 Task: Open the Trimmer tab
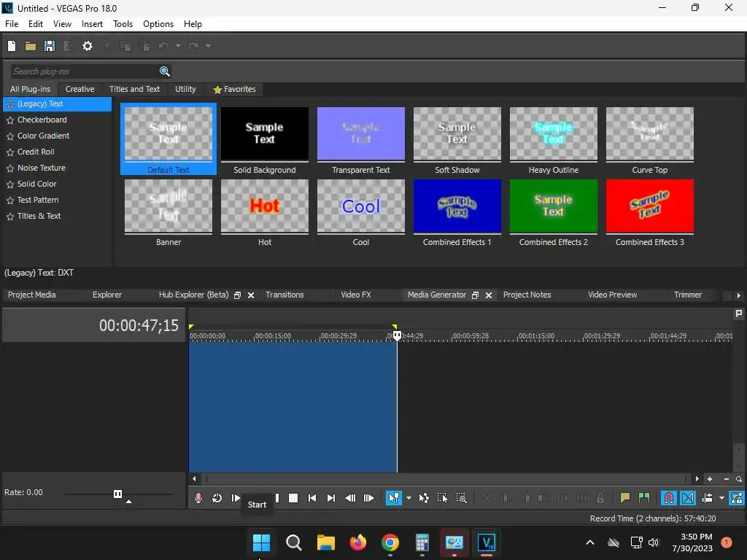point(687,295)
